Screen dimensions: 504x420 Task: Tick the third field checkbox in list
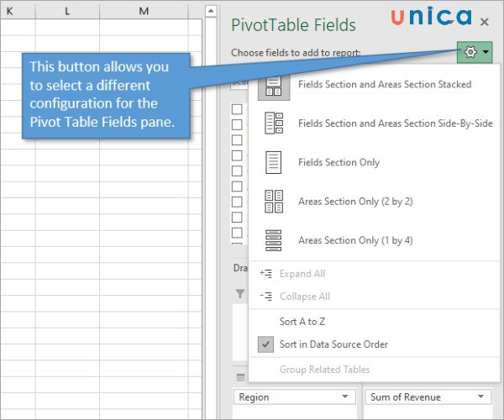237,139
